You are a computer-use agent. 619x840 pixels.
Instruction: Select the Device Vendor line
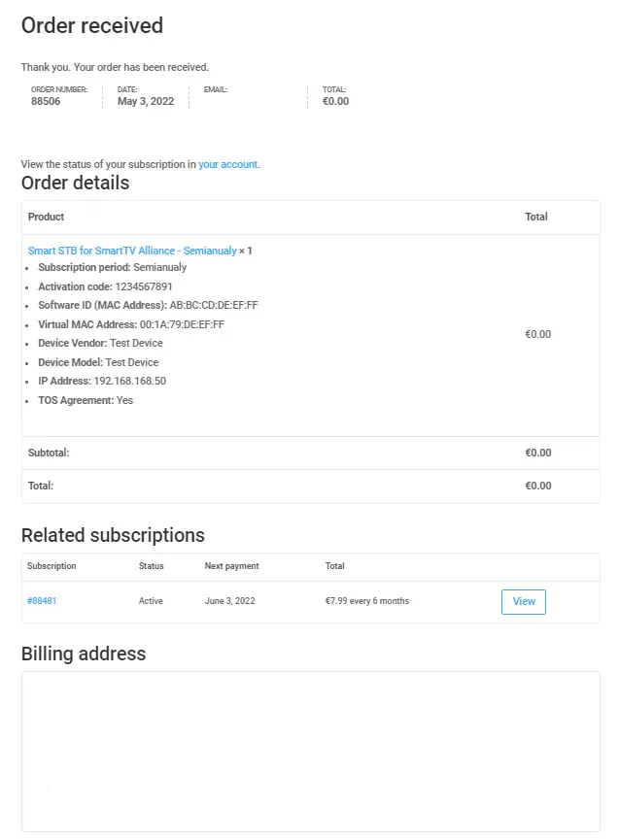coord(100,343)
